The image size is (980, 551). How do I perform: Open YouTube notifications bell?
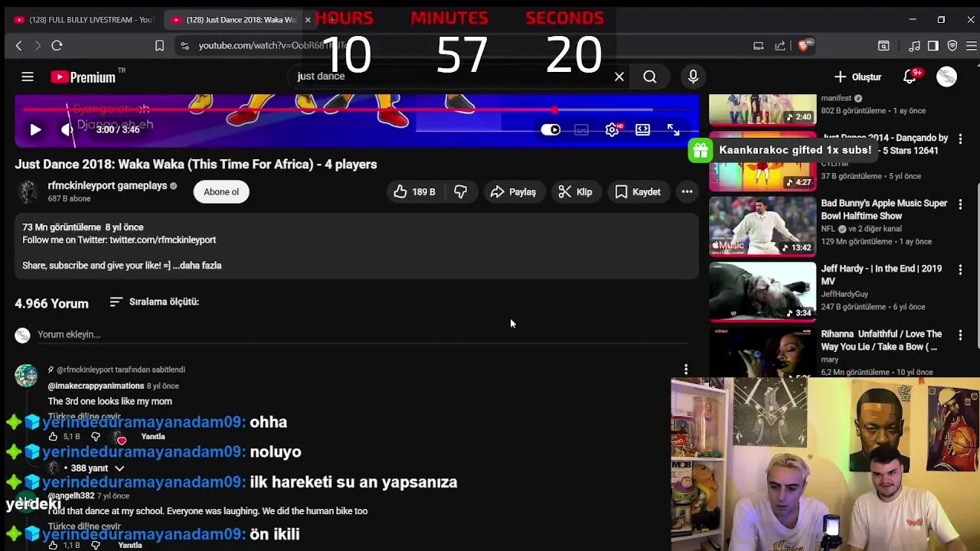pos(910,77)
